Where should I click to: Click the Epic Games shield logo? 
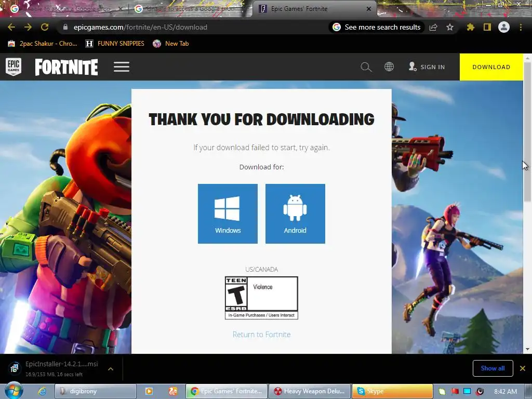[14, 67]
